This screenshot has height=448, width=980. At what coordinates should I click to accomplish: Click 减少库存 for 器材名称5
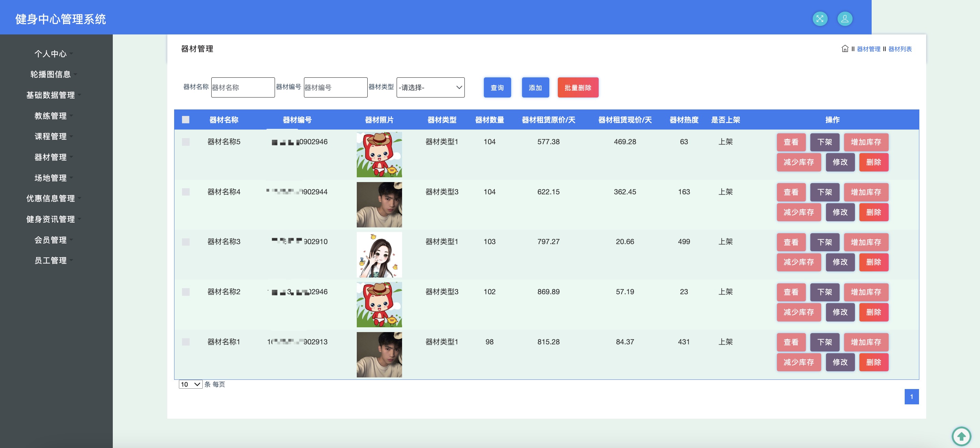point(798,162)
